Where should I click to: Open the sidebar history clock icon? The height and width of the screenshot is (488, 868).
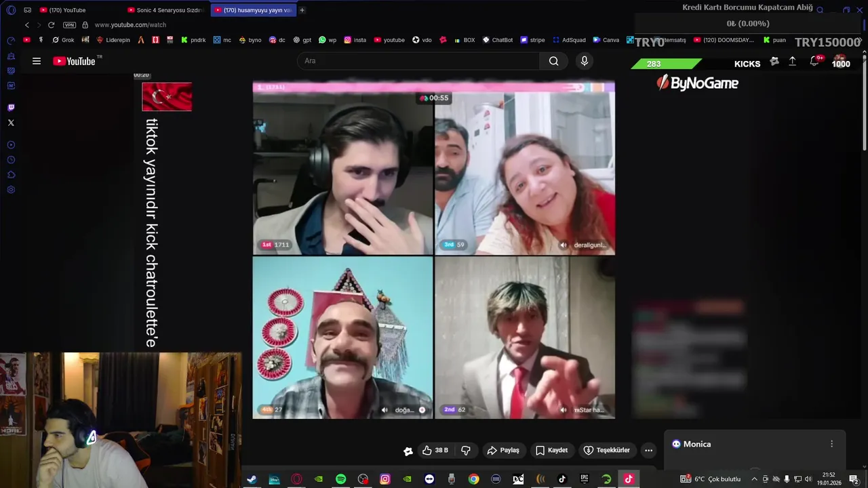click(11, 160)
